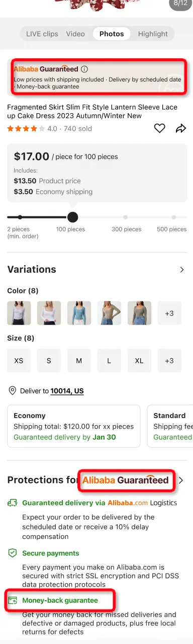Select size XS option

point(19,361)
